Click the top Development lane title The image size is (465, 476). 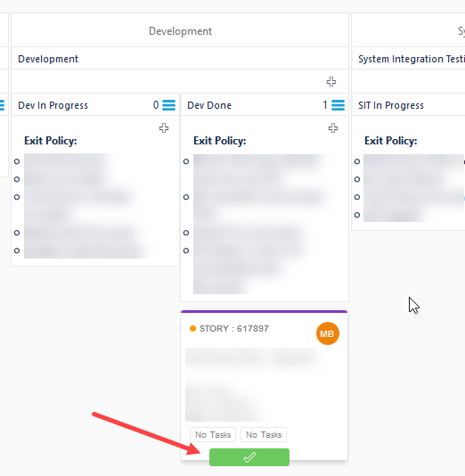tap(180, 31)
